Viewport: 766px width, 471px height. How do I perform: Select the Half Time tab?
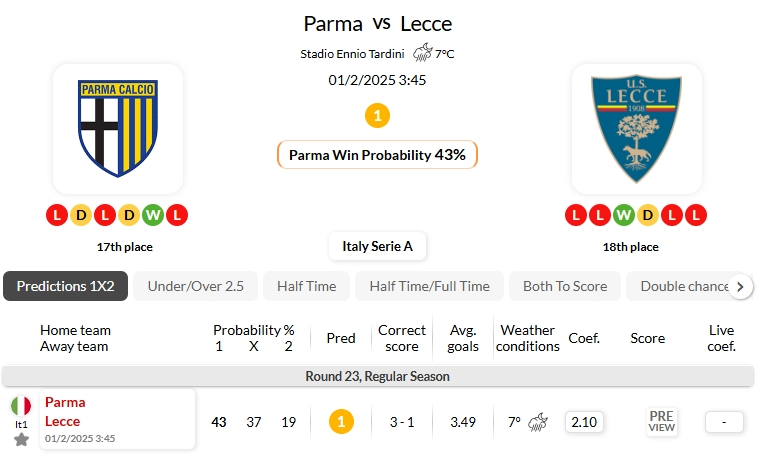[306, 286]
